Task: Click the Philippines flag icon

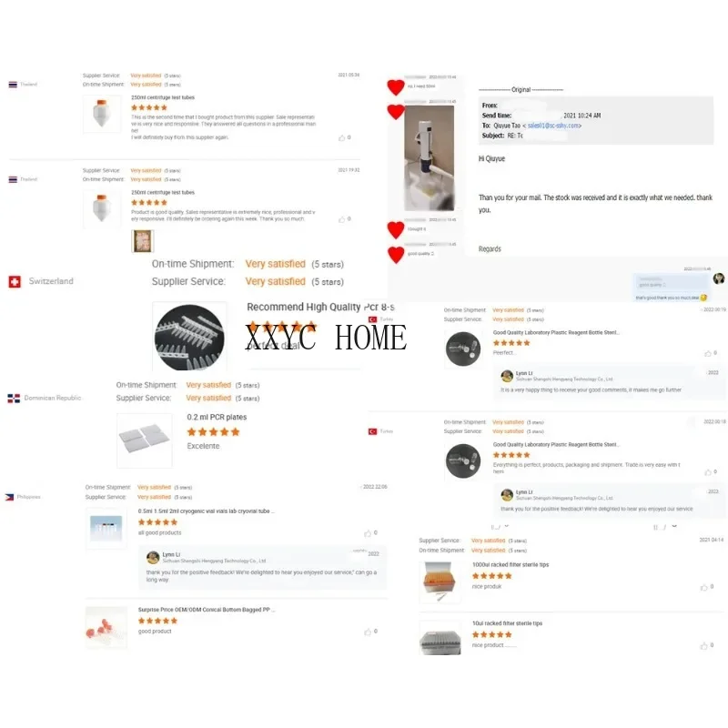Action: tap(9, 497)
